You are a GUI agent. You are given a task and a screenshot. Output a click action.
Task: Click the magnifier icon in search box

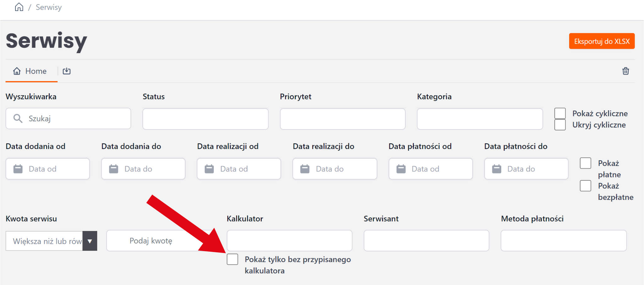tap(18, 118)
